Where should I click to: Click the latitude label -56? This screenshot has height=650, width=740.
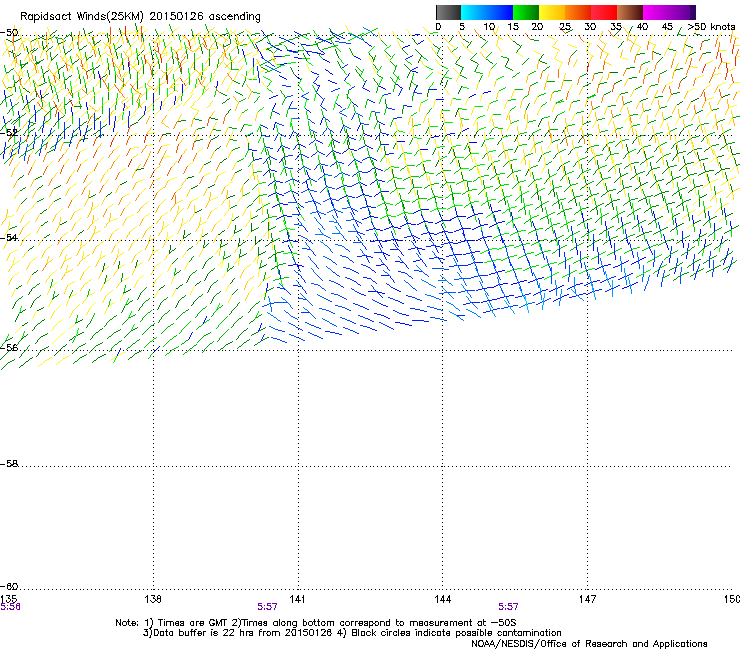[9, 347]
